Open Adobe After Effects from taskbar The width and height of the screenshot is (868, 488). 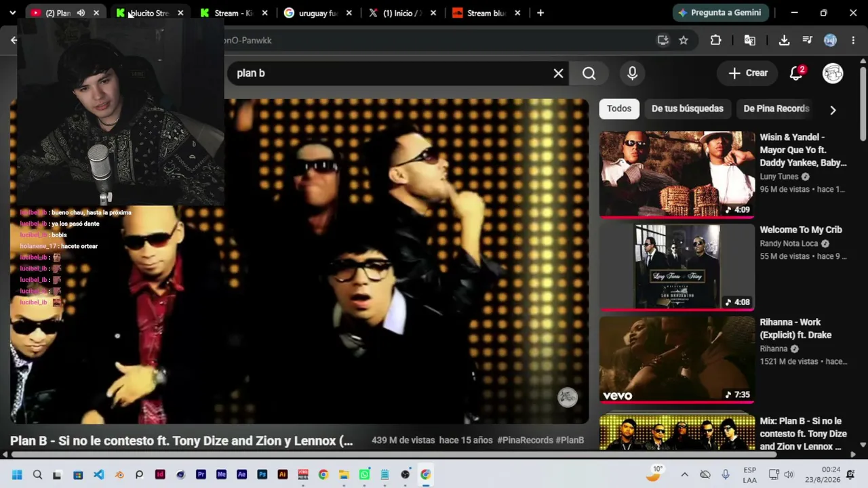click(241, 474)
